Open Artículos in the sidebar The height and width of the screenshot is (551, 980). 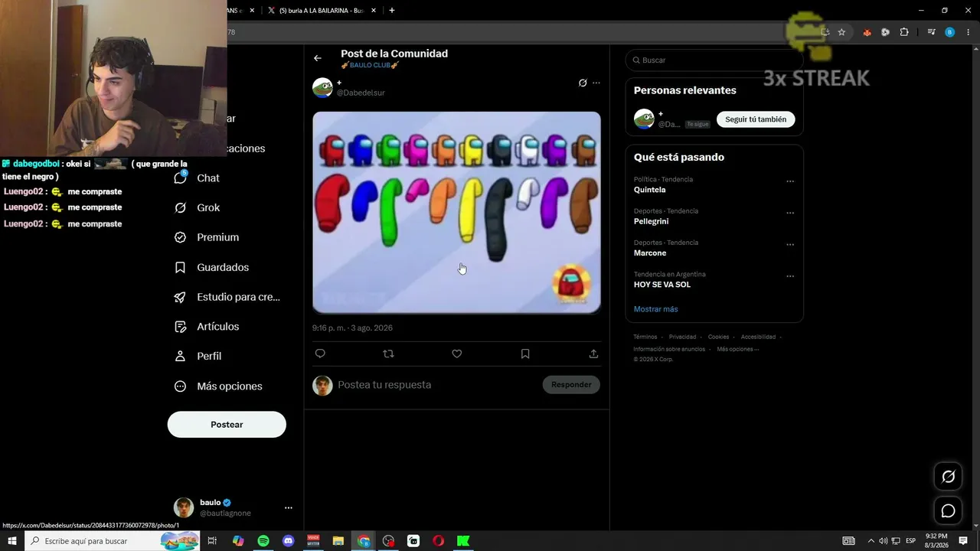click(x=207, y=327)
